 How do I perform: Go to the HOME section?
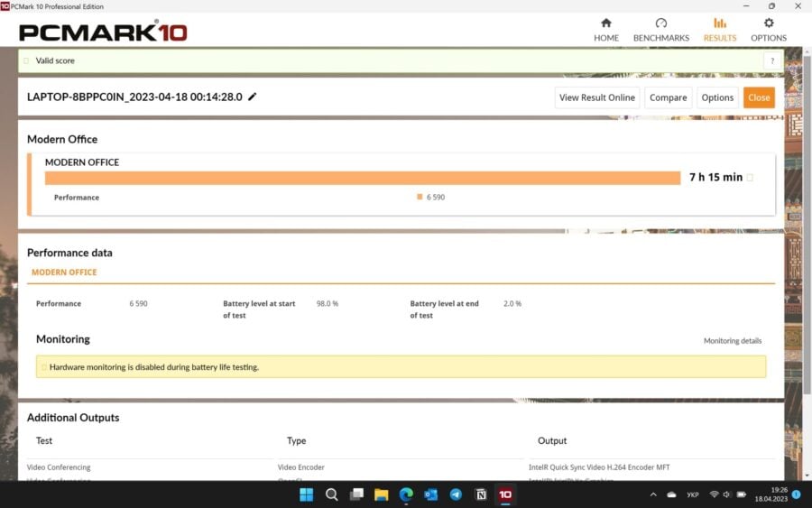pyautogui.click(x=606, y=30)
